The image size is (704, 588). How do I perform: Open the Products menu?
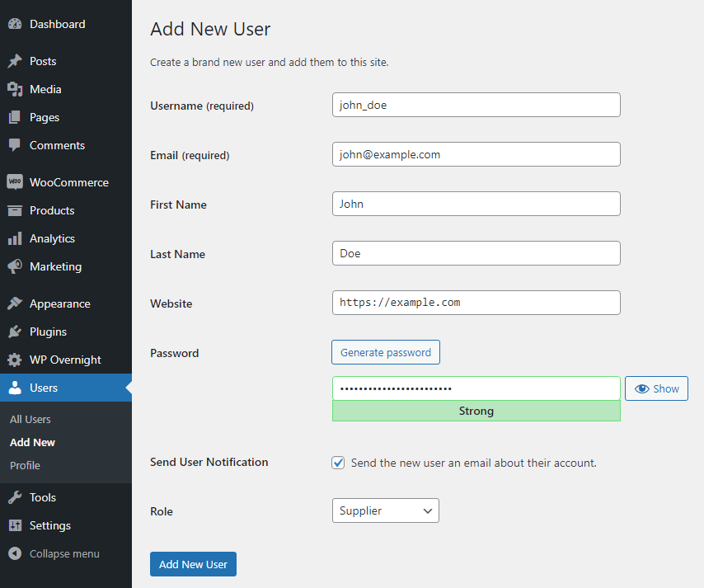(x=52, y=210)
